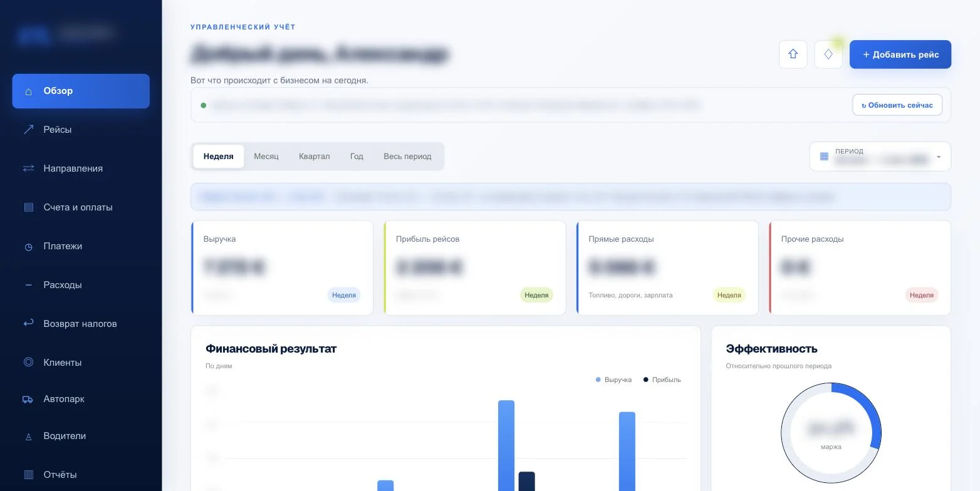
Task: Click the text Топливо, дороги, зарплата
Action: point(630,295)
